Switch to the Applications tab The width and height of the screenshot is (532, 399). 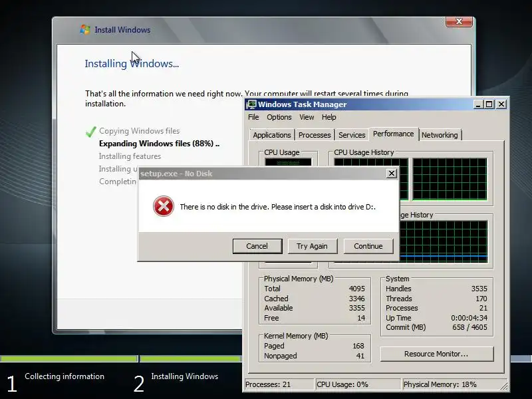(x=272, y=135)
